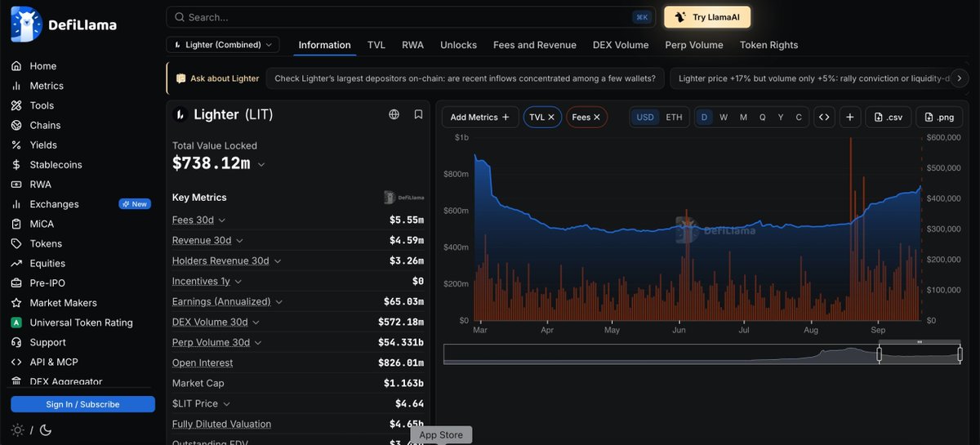Screen dimensions: 980x445
Task: Export the chart as .png
Action: pyautogui.click(x=939, y=118)
